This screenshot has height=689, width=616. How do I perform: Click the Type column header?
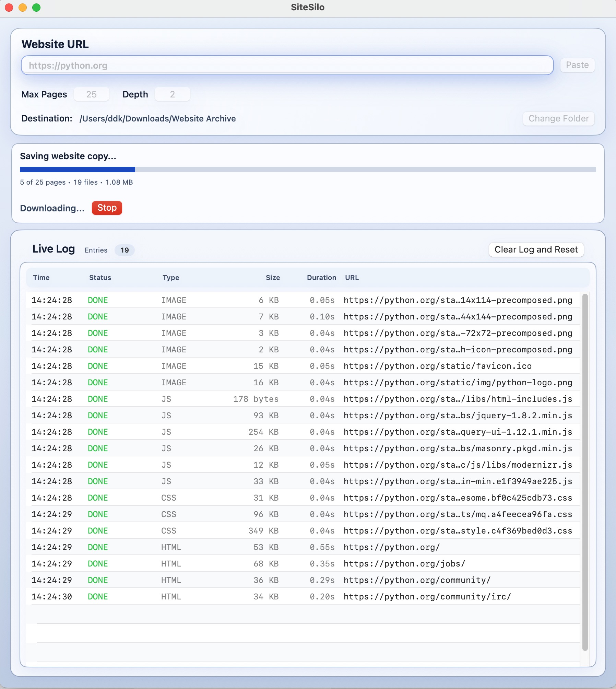[171, 278]
